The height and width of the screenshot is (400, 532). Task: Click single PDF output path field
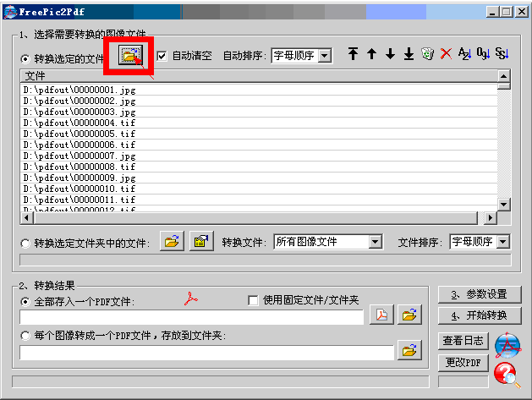tap(192, 317)
